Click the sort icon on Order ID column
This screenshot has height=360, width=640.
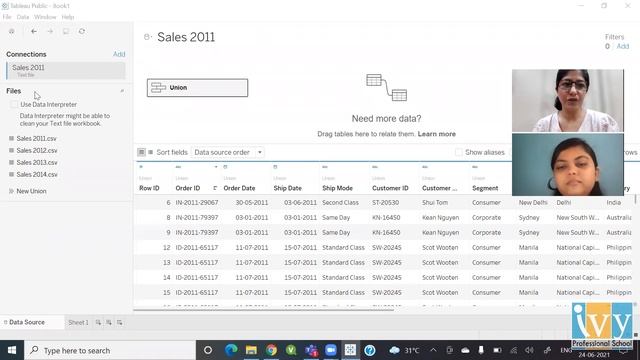point(215,188)
